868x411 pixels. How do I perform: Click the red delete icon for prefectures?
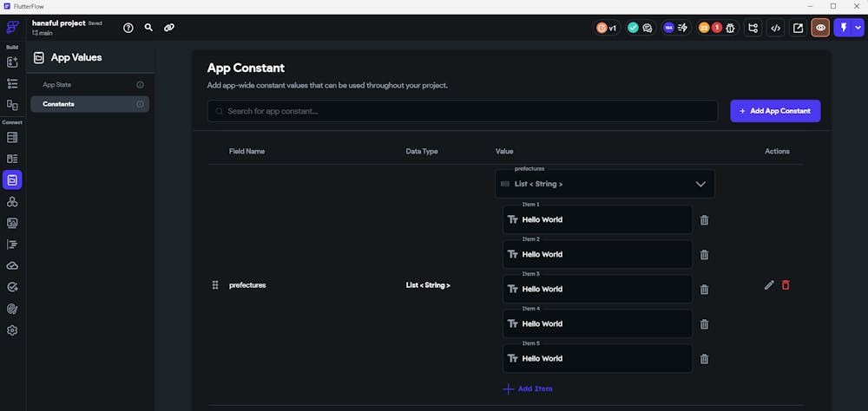[x=786, y=285]
